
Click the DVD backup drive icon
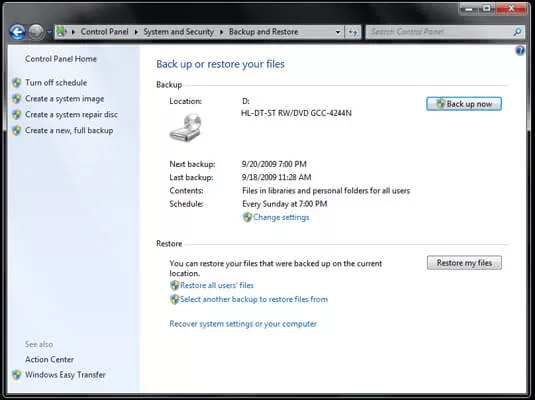pyautogui.click(x=186, y=128)
